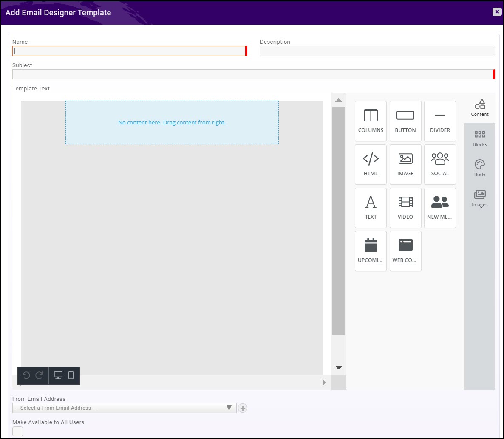Pick the Video content block
This screenshot has width=504, height=439.
click(x=405, y=208)
